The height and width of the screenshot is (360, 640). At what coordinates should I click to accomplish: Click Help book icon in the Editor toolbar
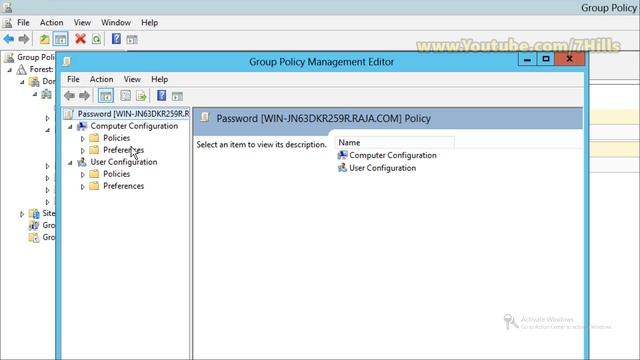162,96
